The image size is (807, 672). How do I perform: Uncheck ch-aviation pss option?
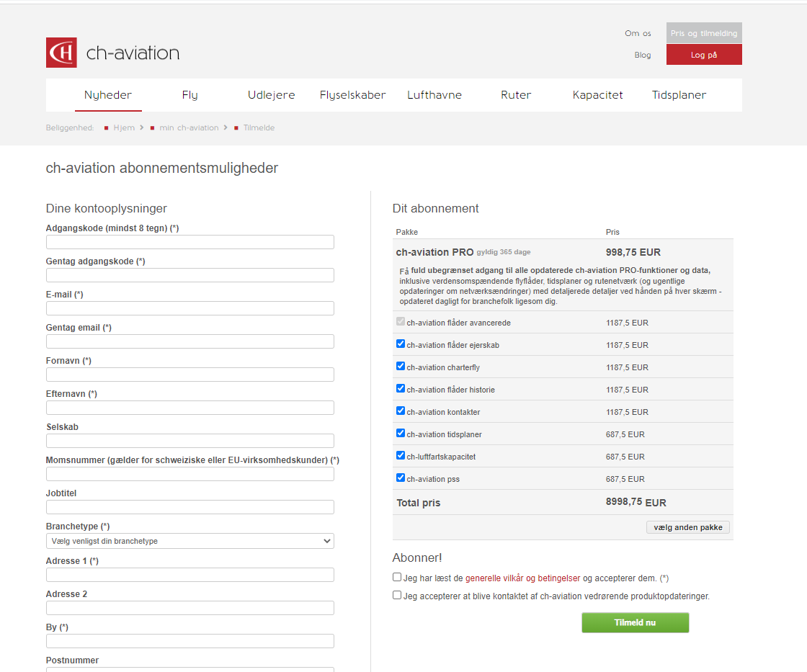point(401,478)
